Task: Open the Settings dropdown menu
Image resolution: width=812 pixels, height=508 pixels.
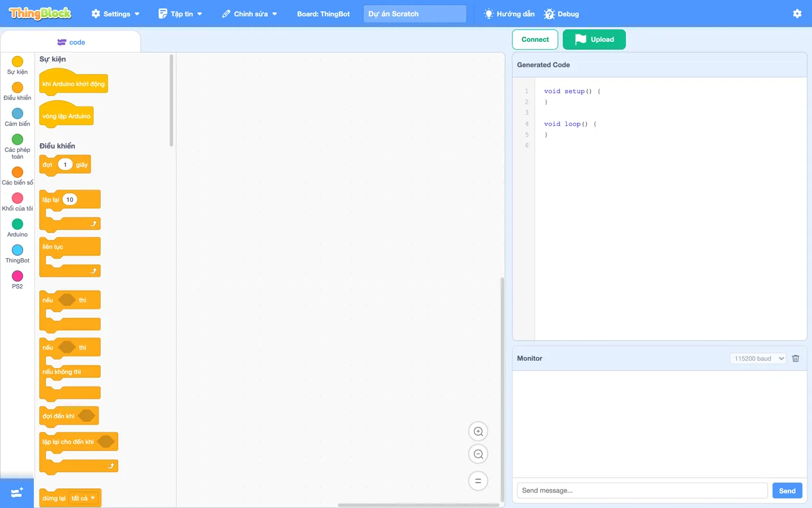Action: pos(116,14)
